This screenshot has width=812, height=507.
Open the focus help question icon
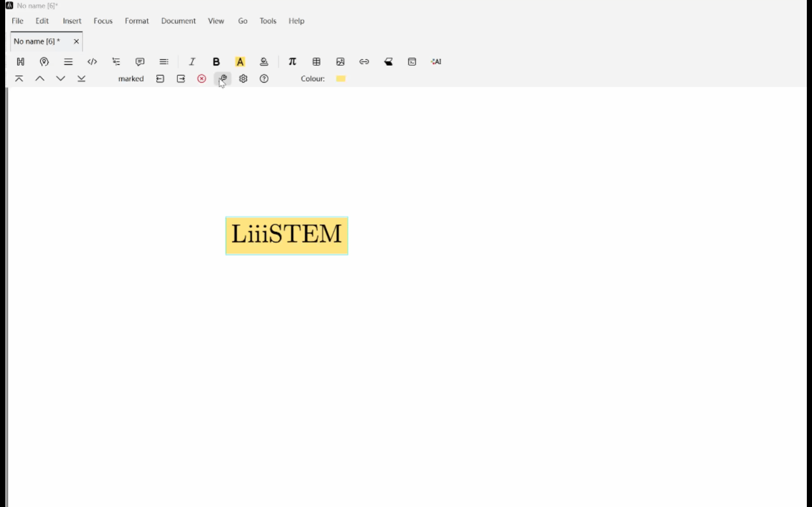(x=264, y=79)
